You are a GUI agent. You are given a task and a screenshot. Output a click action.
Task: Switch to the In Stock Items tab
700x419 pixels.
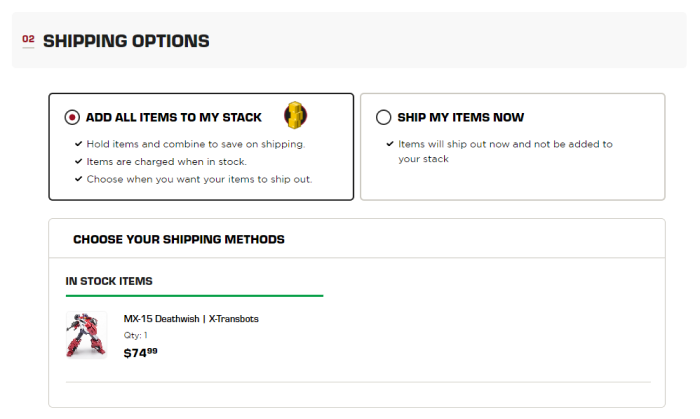109,281
